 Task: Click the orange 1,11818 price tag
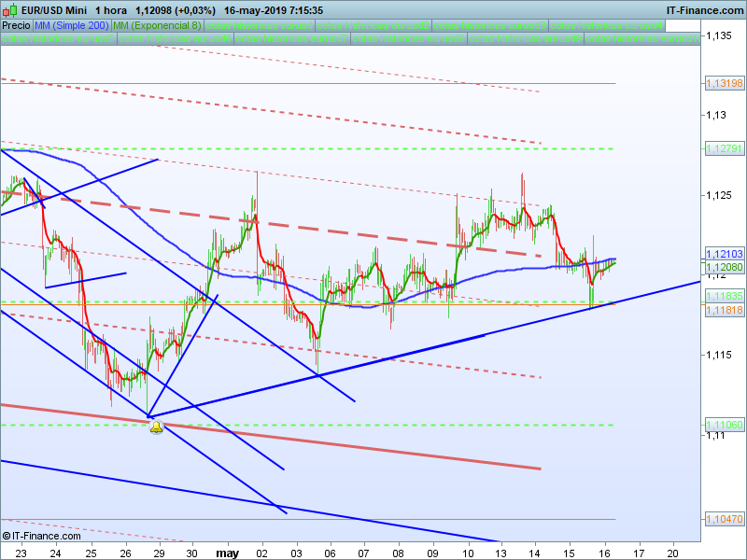(x=725, y=310)
